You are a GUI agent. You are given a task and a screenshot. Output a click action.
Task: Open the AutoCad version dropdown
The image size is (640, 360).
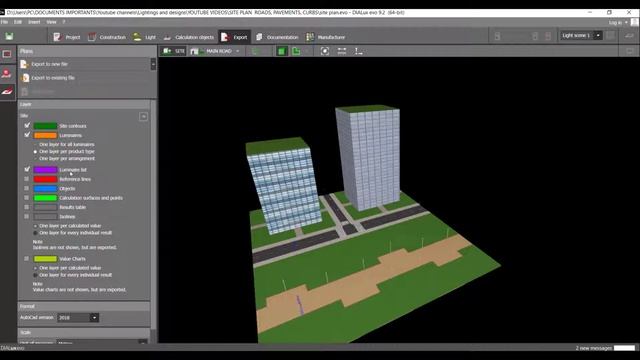[94, 317]
